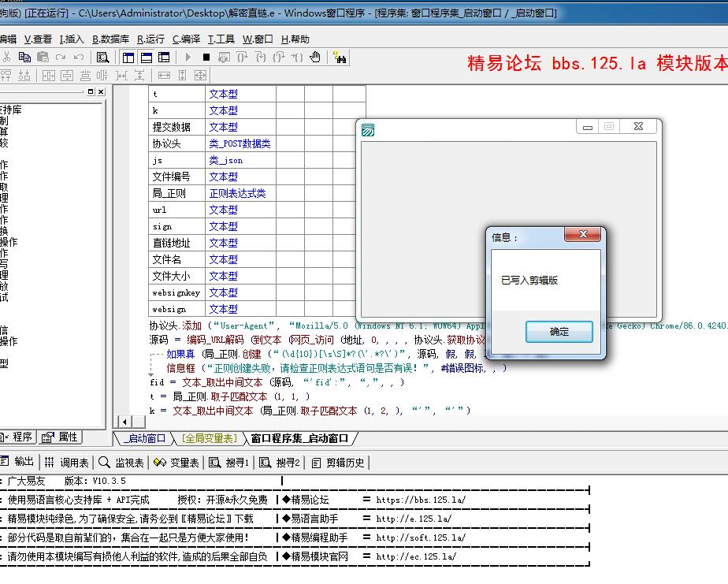Open the T.工具 menu
The height and width of the screenshot is (584, 728).
point(221,39)
